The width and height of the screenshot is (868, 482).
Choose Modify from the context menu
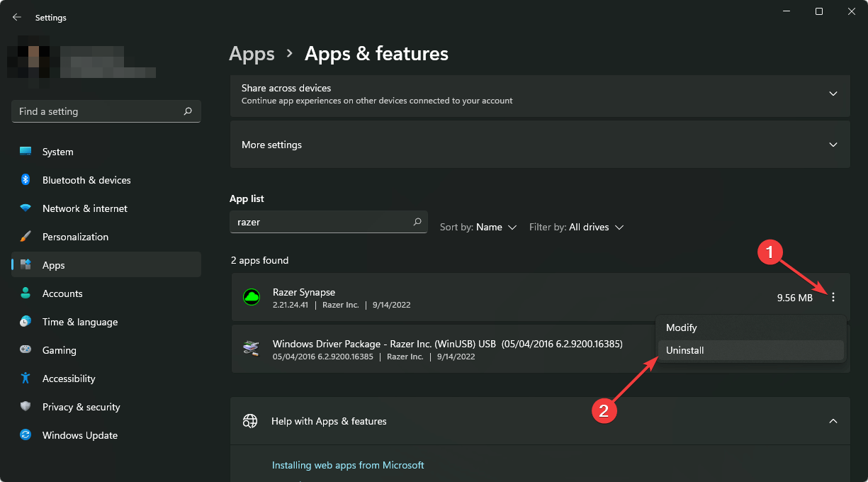(682, 327)
